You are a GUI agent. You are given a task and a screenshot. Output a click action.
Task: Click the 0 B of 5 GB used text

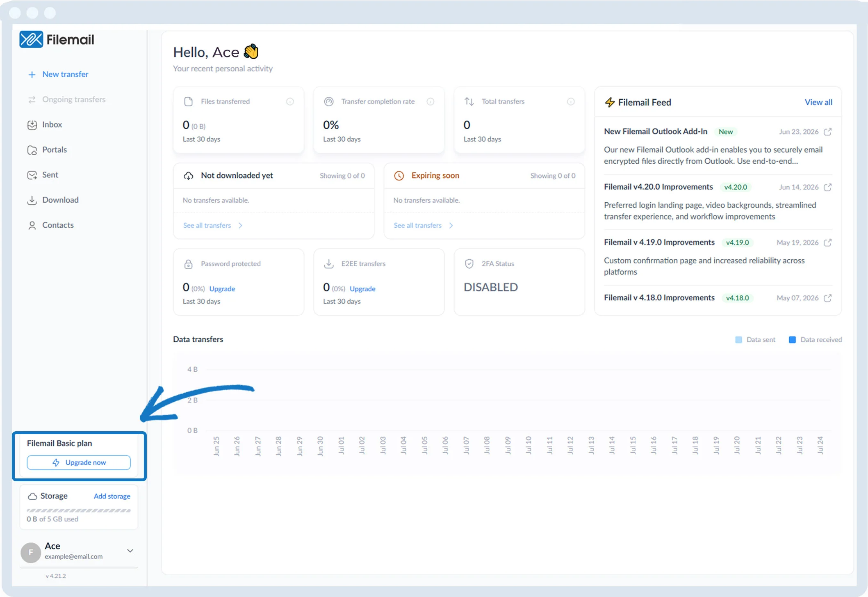point(52,519)
